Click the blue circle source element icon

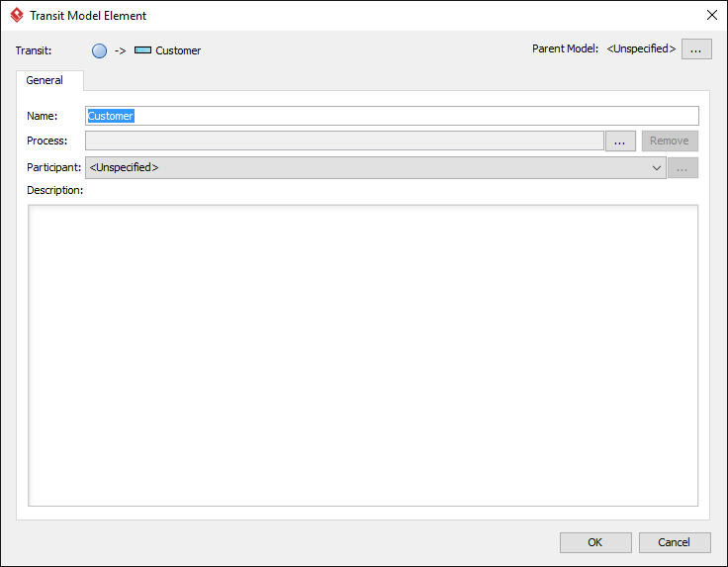tap(99, 50)
